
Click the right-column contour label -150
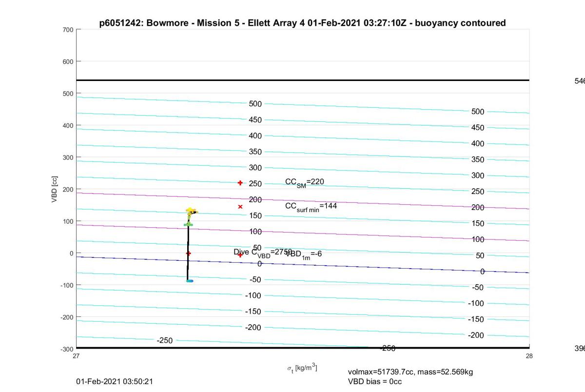coord(476,319)
